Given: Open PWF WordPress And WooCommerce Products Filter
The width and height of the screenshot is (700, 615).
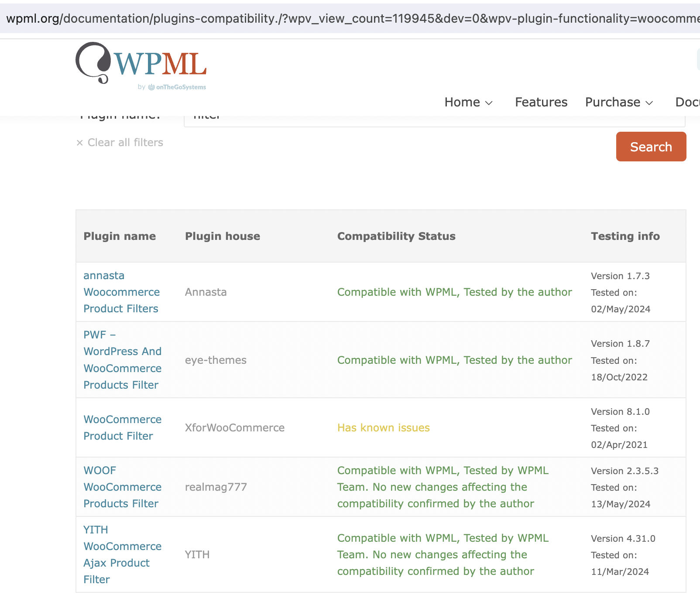Looking at the screenshot, I should [123, 360].
